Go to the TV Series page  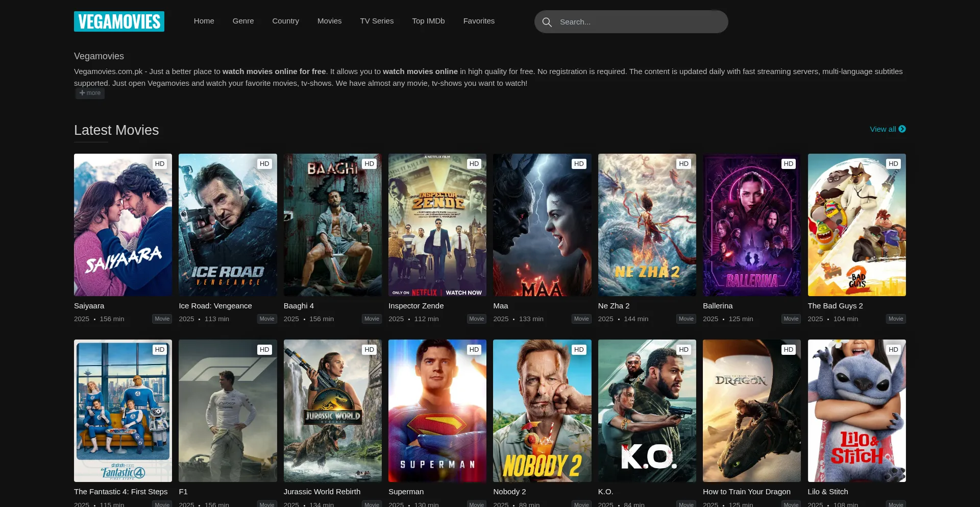(377, 21)
